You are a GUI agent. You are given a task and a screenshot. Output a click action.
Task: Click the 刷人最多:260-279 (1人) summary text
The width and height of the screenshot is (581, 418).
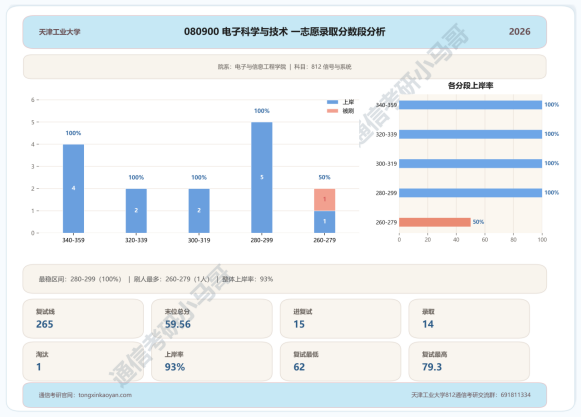[172, 279]
